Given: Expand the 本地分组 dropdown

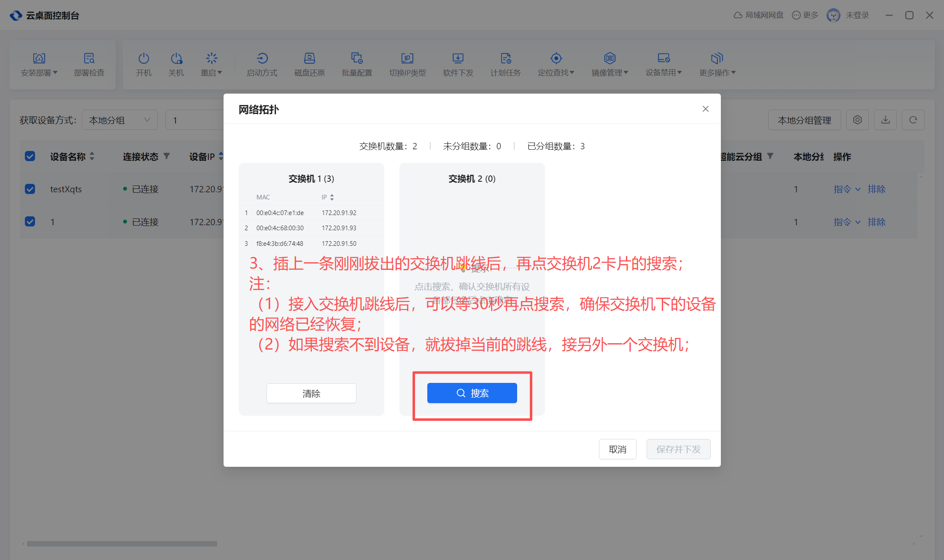Looking at the screenshot, I should pos(120,120).
